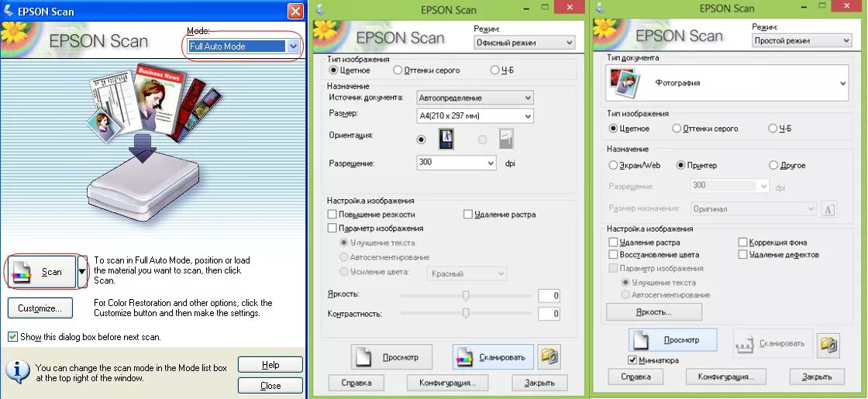Click the folder settings icon in the Простой режим window
Image resolution: width=868 pixels, height=399 pixels.
[x=828, y=344]
